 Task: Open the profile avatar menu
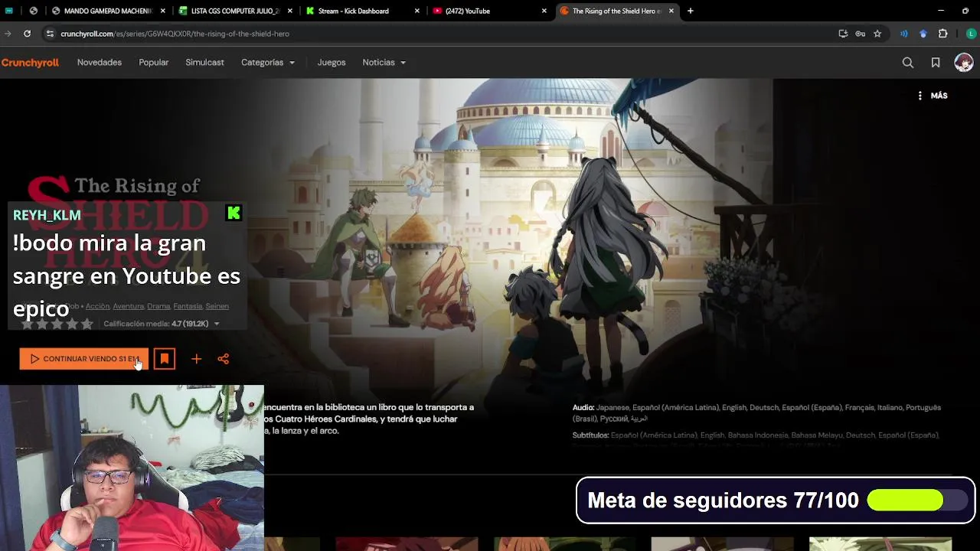964,63
